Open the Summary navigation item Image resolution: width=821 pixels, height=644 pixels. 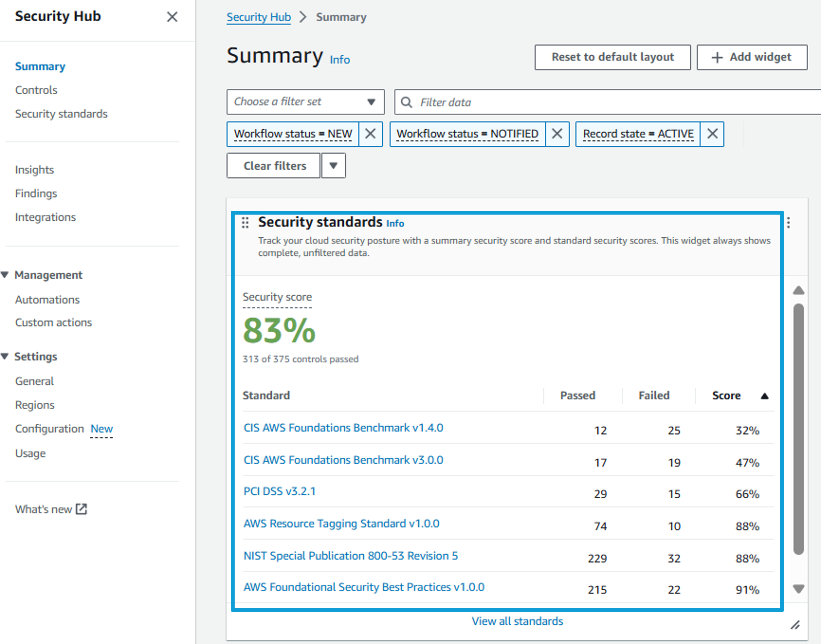[x=40, y=66]
